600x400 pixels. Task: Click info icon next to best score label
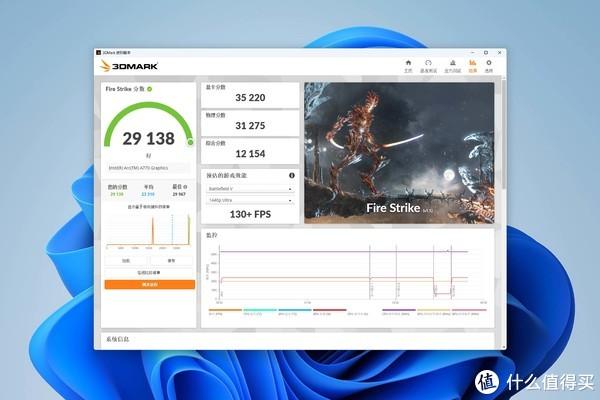[x=185, y=187]
